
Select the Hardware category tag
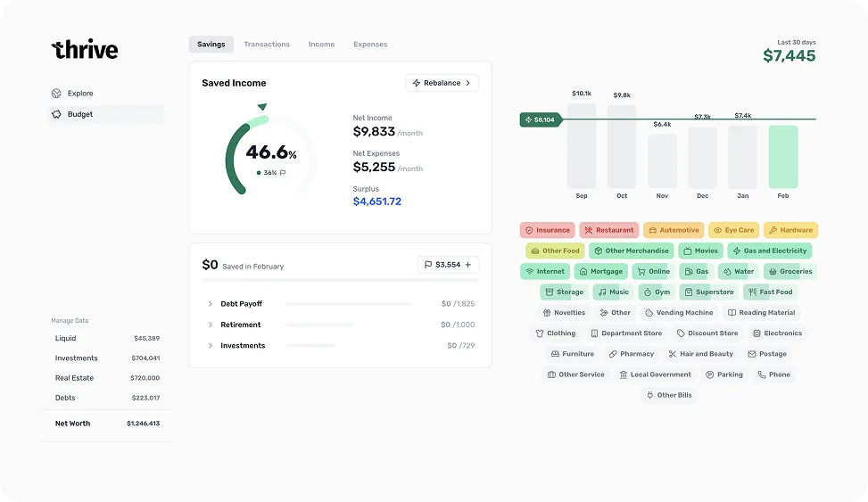point(790,230)
